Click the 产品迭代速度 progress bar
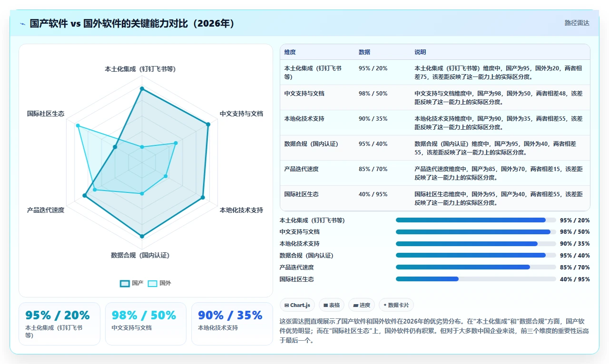Screen dimensions: 609x364 point(476,267)
